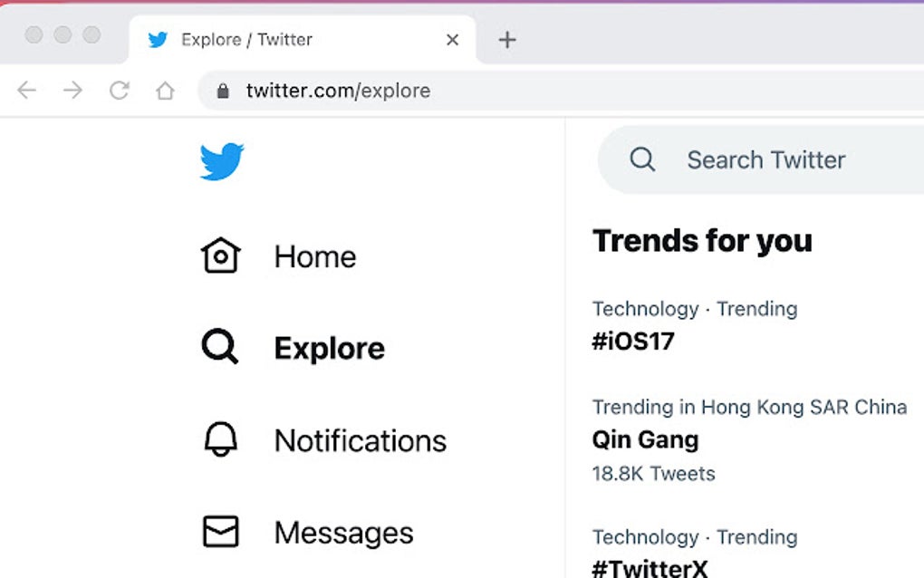Open a new browser tab
This screenshot has width=924, height=578.
pyautogui.click(x=507, y=40)
